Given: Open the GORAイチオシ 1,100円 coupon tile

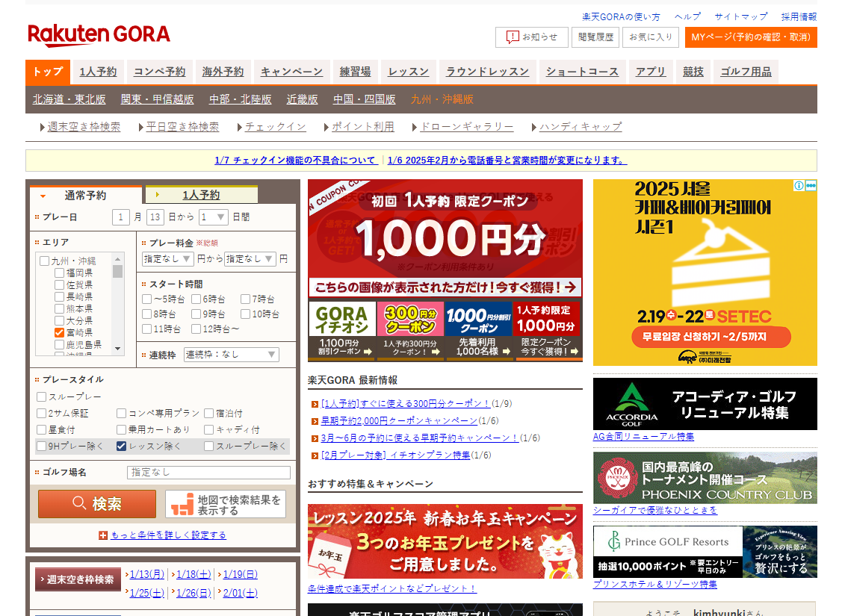Looking at the screenshot, I should coord(341,331).
